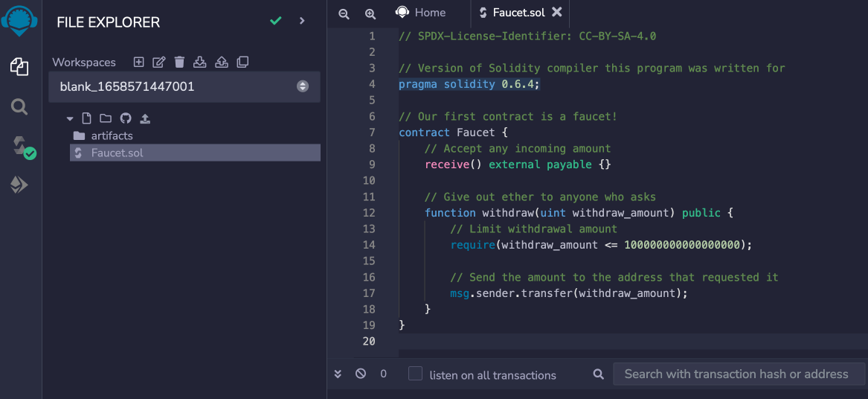Click the create workspace plus icon
Image resolution: width=868 pixels, height=399 pixels.
tap(139, 62)
